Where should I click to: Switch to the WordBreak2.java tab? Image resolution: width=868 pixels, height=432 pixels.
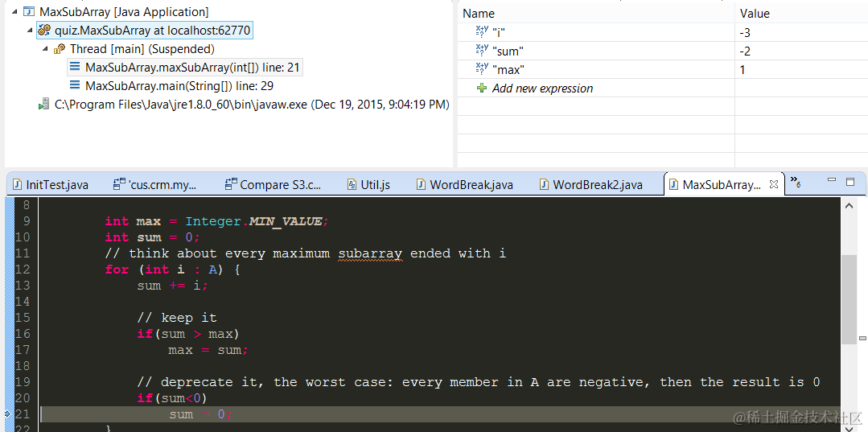pyautogui.click(x=591, y=184)
